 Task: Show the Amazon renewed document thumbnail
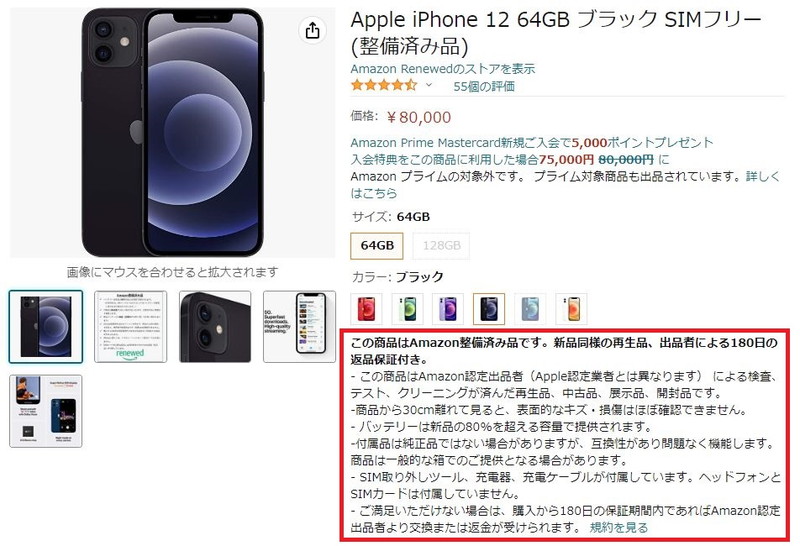point(130,327)
